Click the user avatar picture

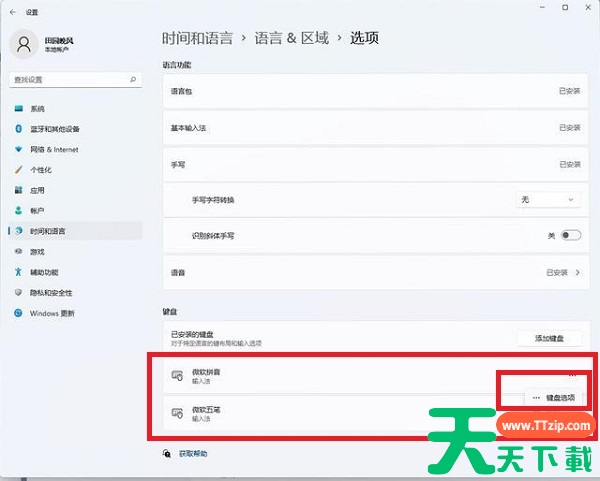coord(24,44)
